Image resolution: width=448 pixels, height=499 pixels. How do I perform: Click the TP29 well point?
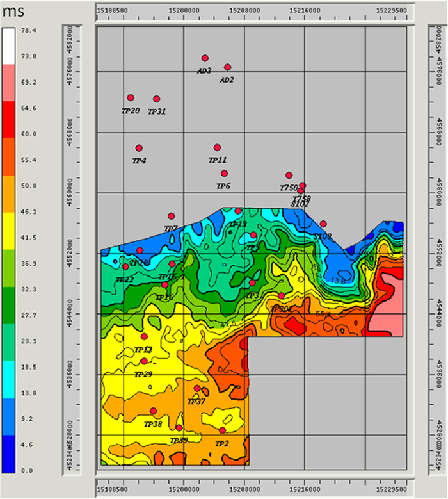coord(144,361)
